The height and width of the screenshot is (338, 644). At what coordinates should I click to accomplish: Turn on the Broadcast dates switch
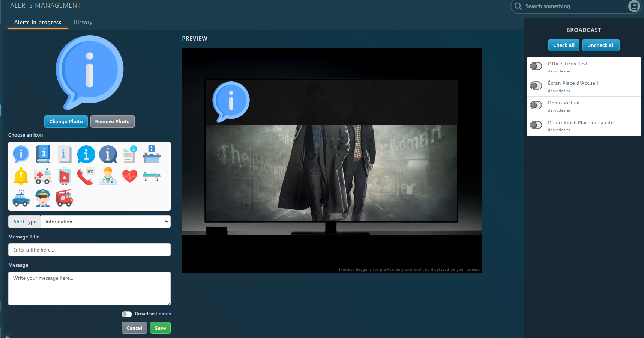tap(127, 314)
